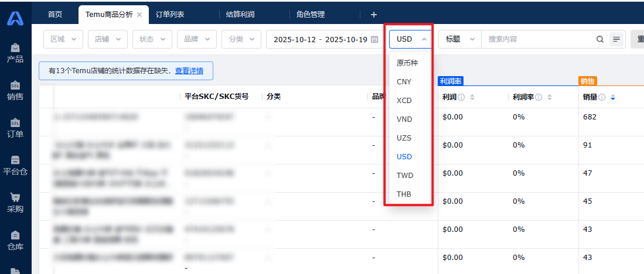Select CNY from currency list
Screen dimensions: 644x274
[404, 81]
